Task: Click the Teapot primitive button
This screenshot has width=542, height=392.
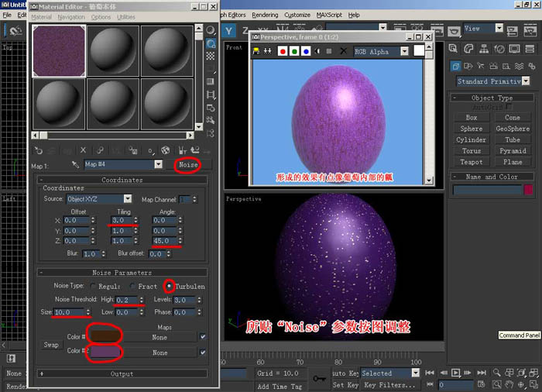Action: 471,162
